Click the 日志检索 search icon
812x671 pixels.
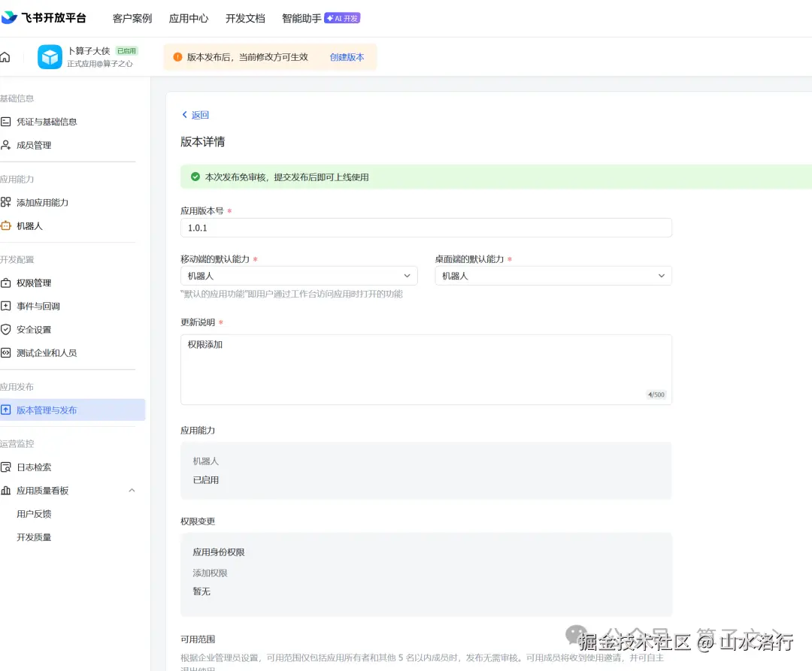tap(6, 467)
